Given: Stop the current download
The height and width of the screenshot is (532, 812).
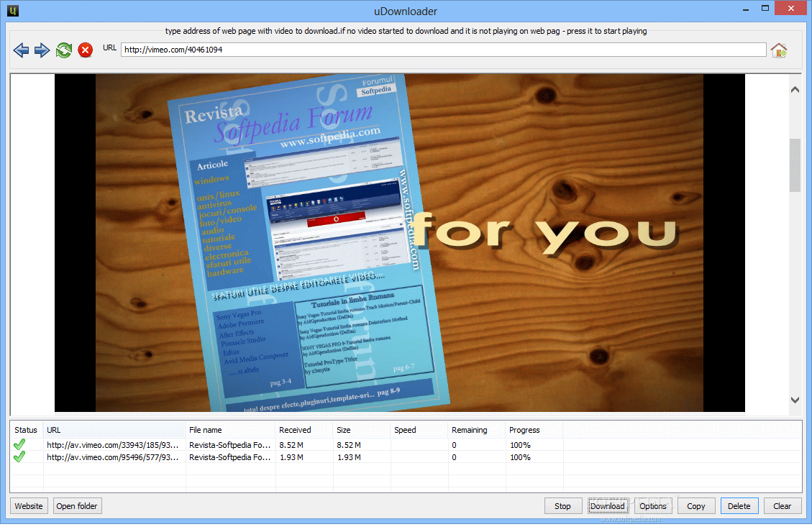Looking at the screenshot, I should (562, 506).
